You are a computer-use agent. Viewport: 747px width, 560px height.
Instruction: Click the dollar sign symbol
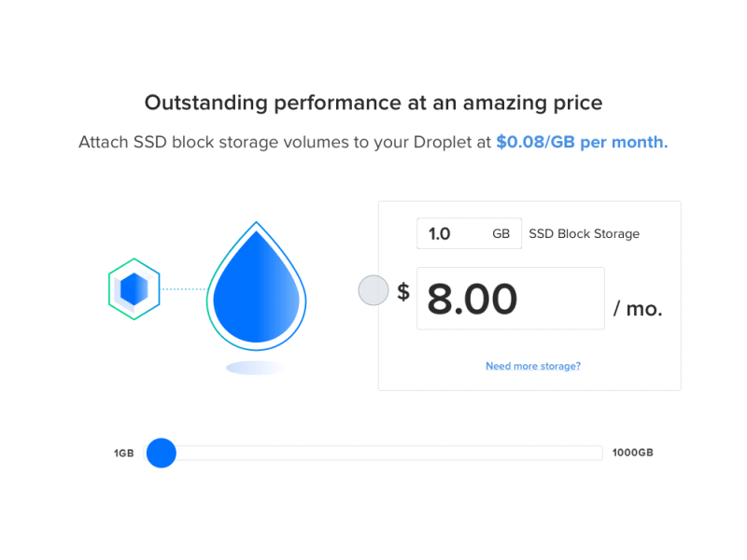tap(403, 291)
